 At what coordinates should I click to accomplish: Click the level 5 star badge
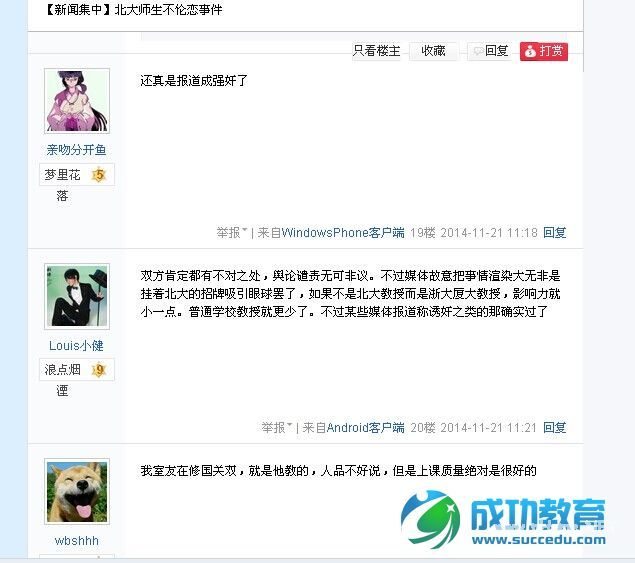point(98,175)
